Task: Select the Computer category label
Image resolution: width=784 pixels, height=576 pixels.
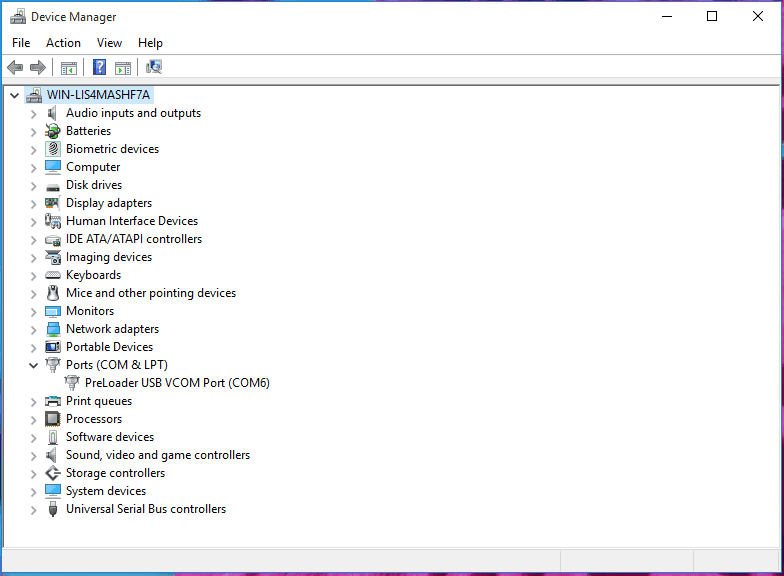Action: (93, 167)
